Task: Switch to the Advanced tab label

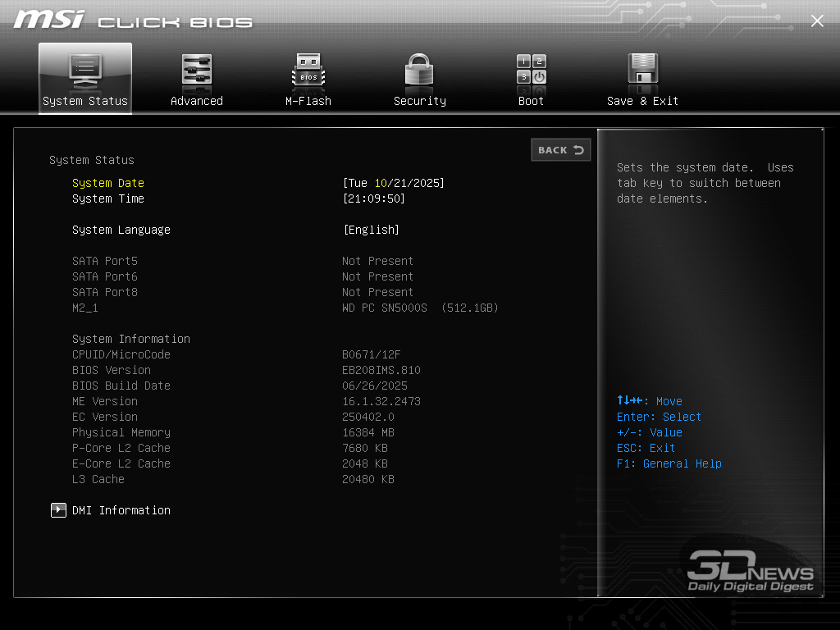Action: click(197, 101)
